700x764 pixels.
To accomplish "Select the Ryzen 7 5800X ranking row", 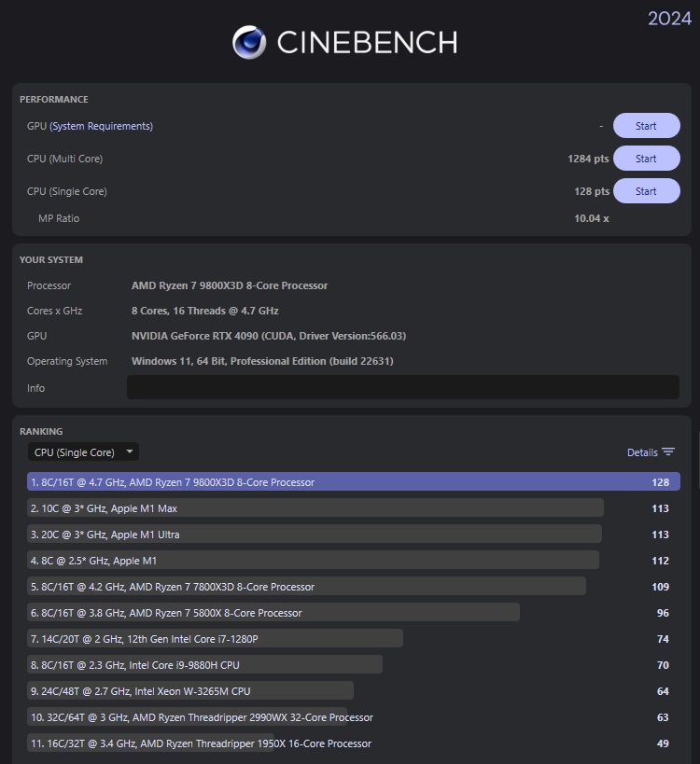I will coord(354,613).
